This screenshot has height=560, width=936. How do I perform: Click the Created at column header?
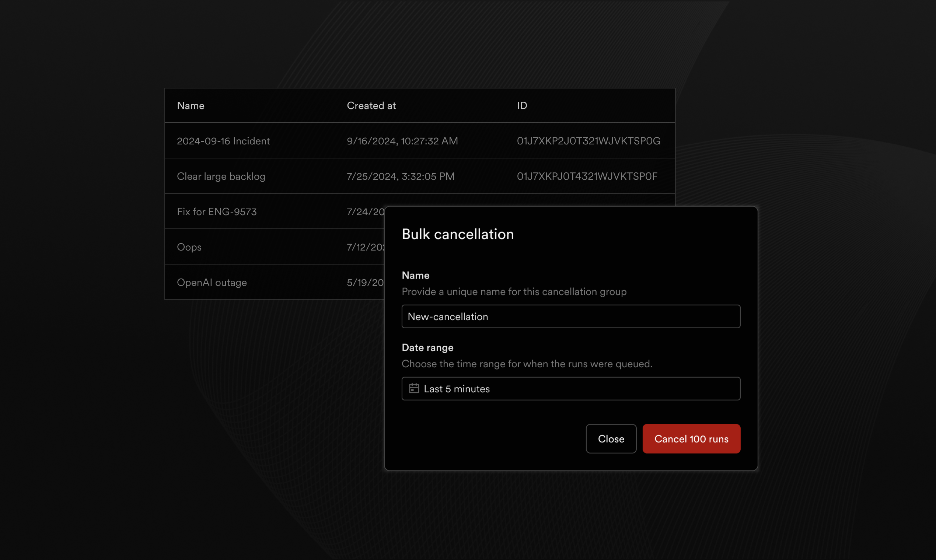point(371,106)
